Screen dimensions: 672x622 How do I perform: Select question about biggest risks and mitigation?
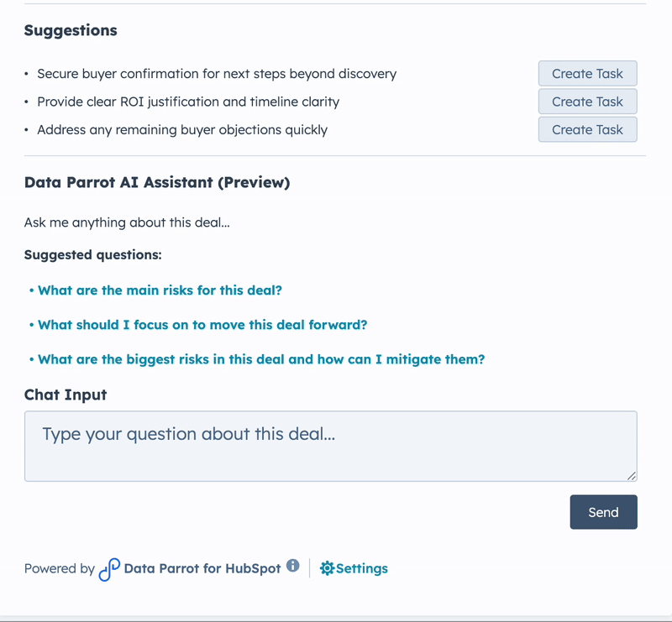pos(260,358)
